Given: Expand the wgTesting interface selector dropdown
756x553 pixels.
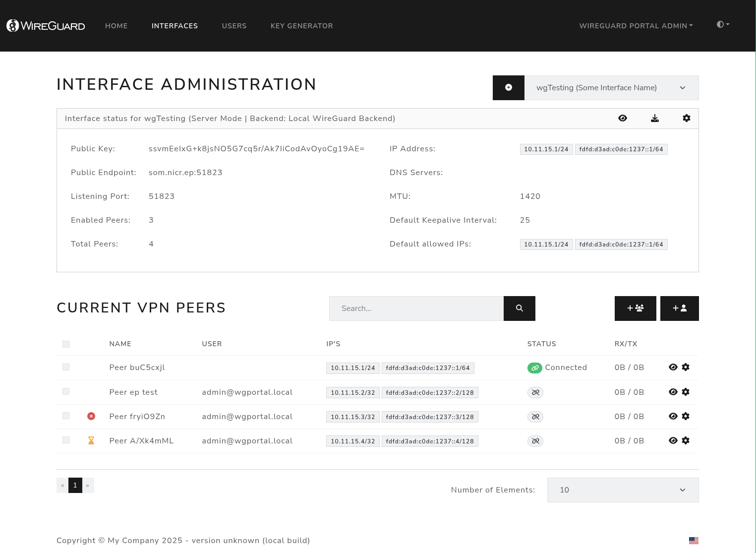Looking at the screenshot, I should 611,88.
